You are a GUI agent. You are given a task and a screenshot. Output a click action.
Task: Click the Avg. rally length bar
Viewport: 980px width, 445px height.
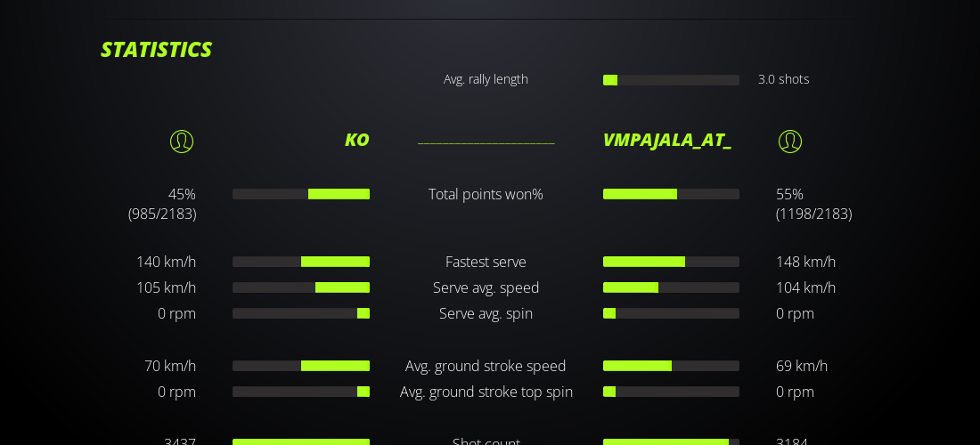coord(671,80)
